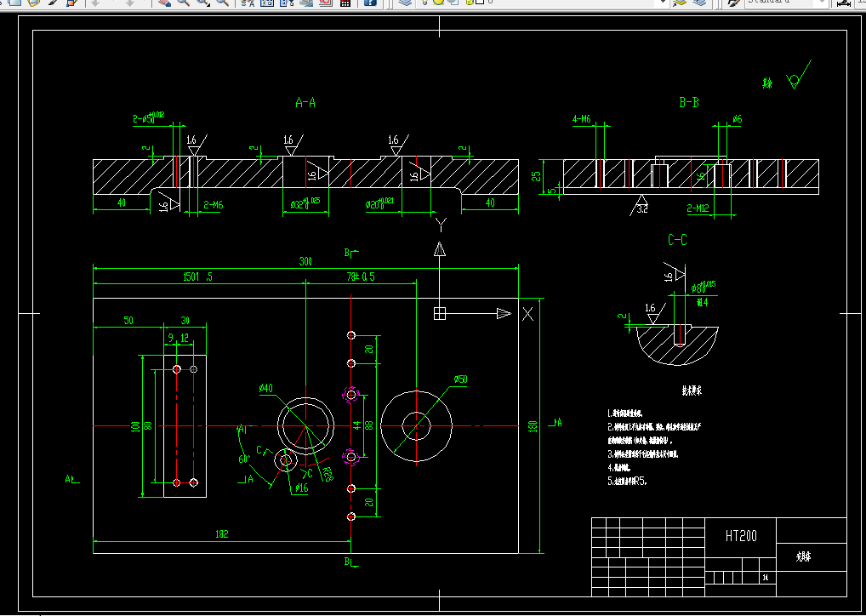Expand the layer list dropdown arrow

coord(663,3)
